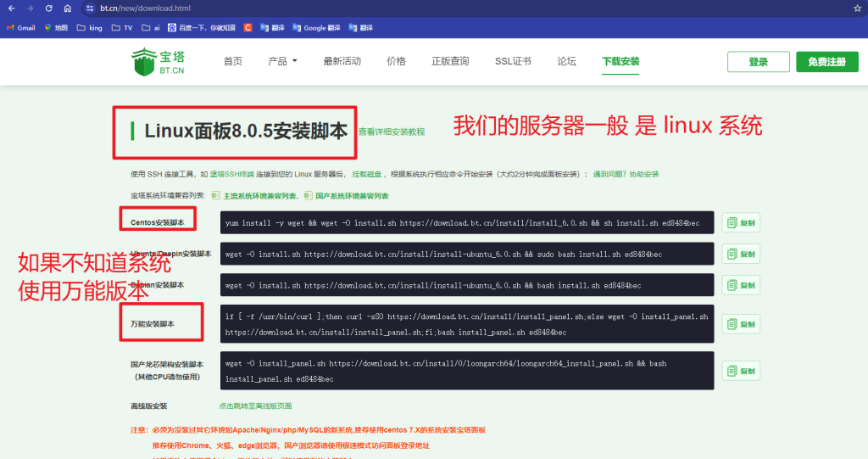Bookmark this page with the star icon

[857, 8]
